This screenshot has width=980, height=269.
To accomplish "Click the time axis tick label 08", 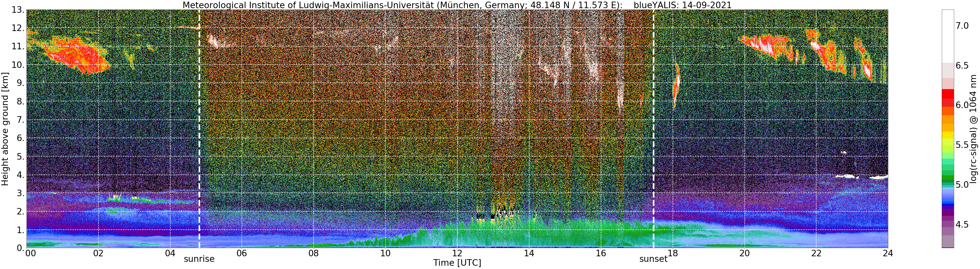I will tap(313, 253).
